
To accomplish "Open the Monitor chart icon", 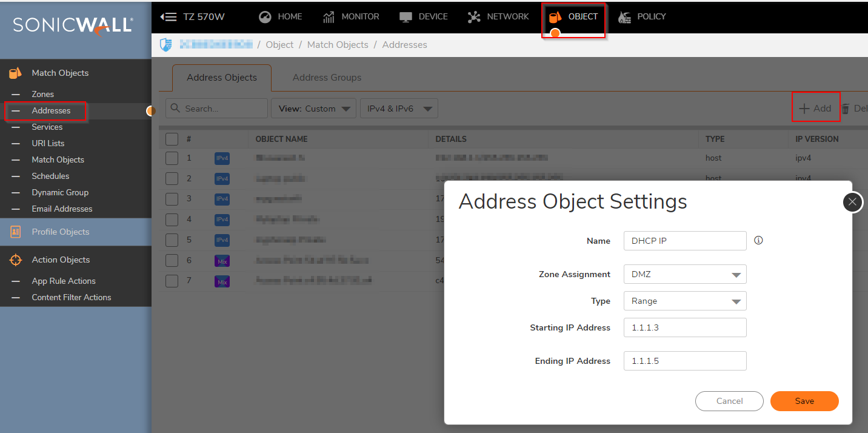I will [x=329, y=17].
